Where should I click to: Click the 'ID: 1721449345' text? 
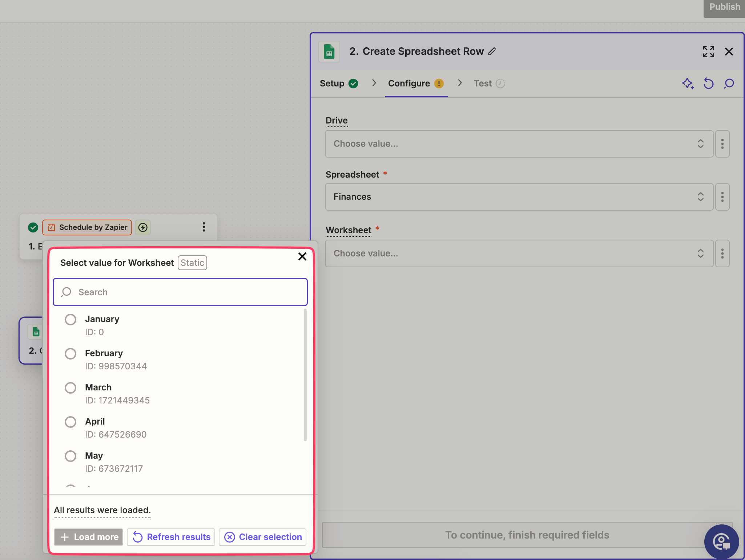[117, 400]
